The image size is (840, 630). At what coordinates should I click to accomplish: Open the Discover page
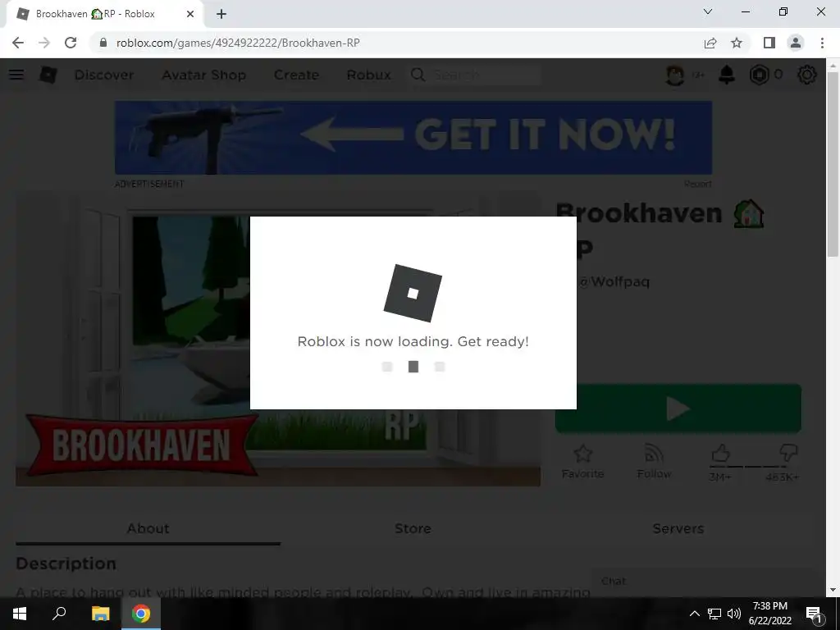tap(104, 75)
